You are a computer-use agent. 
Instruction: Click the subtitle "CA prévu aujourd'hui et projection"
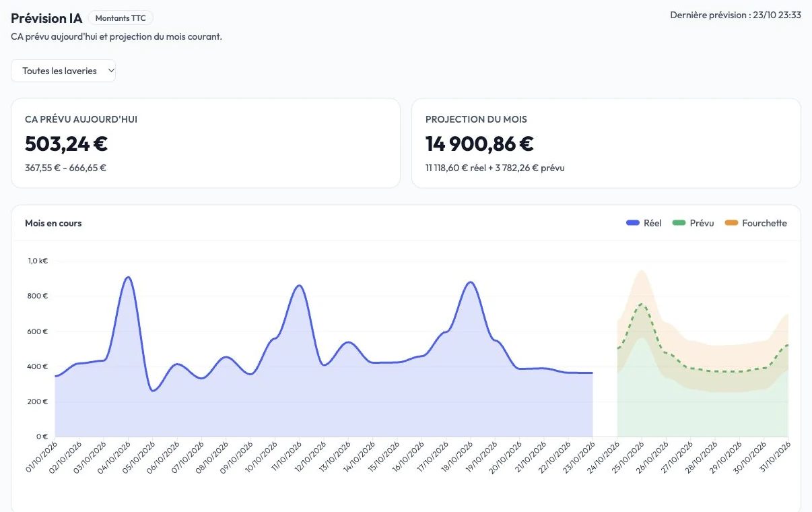81,36
